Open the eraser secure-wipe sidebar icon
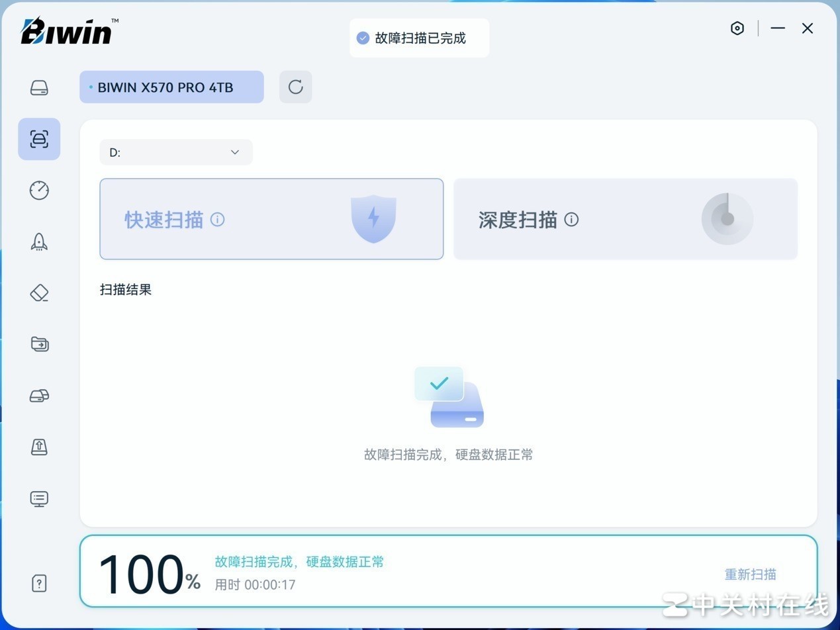This screenshot has height=630, width=840. click(39, 293)
